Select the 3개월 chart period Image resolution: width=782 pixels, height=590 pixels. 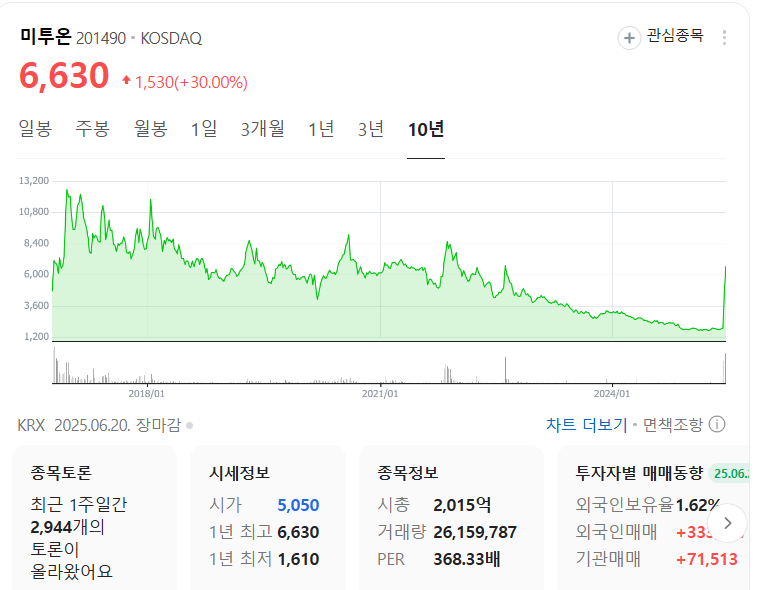[263, 129]
